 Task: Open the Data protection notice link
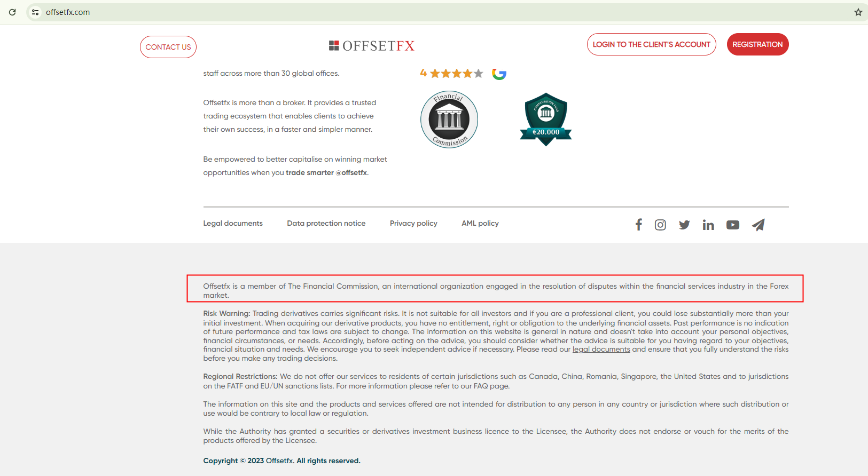326,224
